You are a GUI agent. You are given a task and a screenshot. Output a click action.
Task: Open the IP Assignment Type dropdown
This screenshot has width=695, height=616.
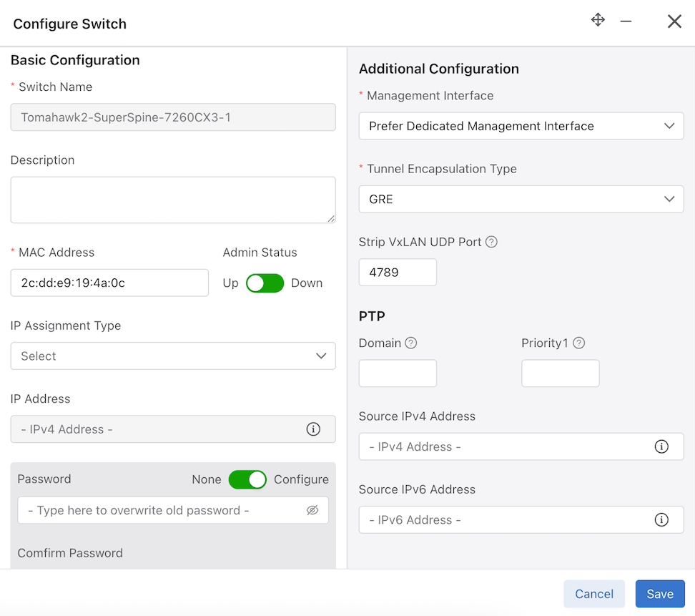[173, 356]
